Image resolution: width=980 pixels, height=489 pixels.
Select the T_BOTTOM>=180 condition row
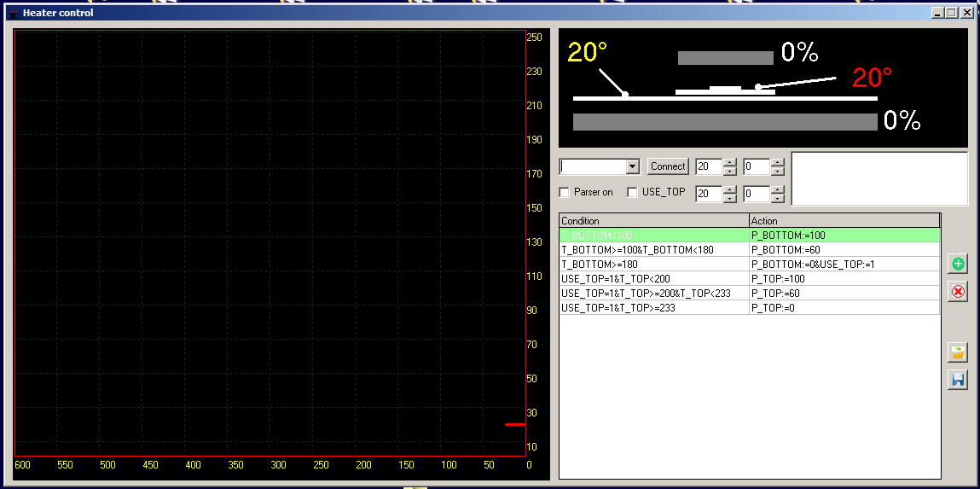coord(653,265)
